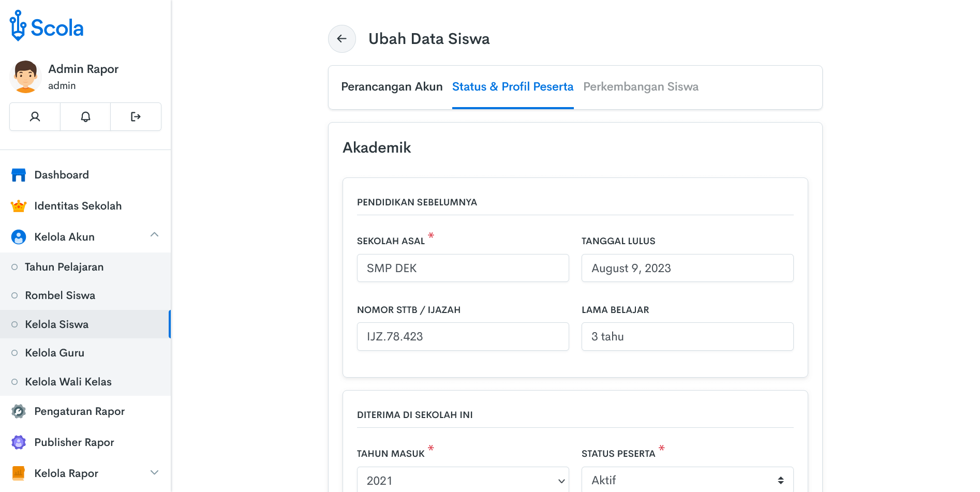Screen dimensions: 980x492
Task: Open the Status Peserta dropdown
Action: point(687,481)
